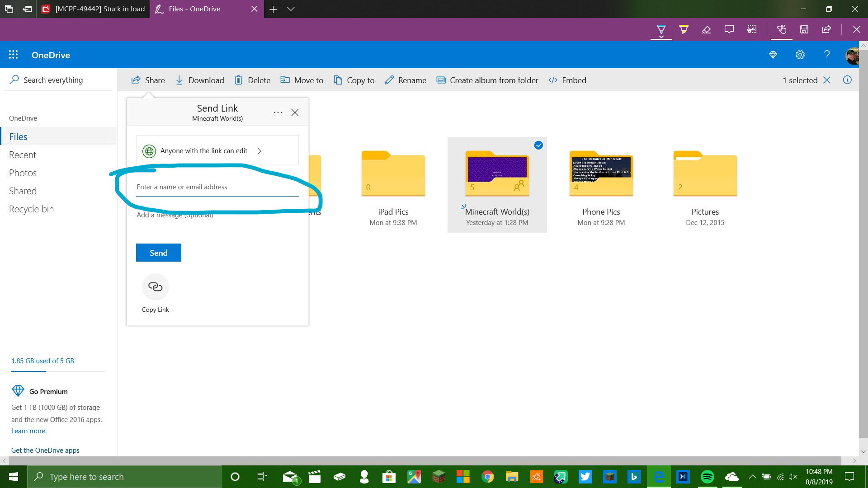Screen dimensions: 868x488
Task: Go to the Recent section
Action: [23, 155]
